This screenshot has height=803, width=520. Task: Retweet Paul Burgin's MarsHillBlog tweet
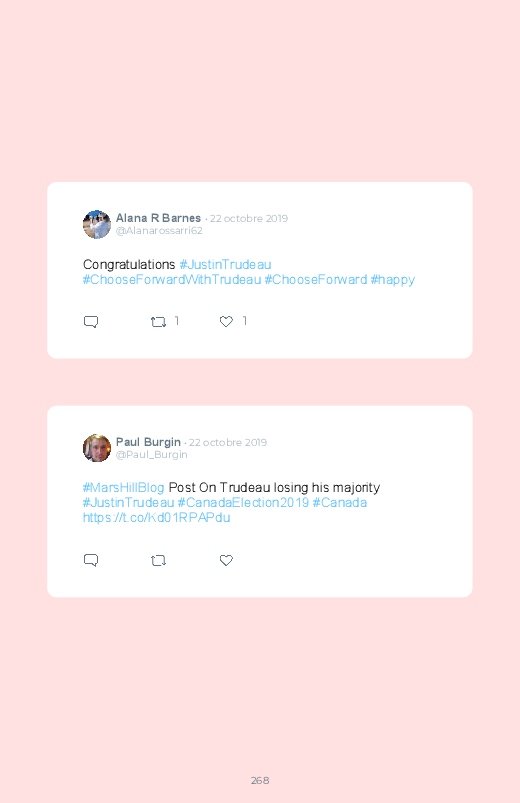[x=158, y=561]
